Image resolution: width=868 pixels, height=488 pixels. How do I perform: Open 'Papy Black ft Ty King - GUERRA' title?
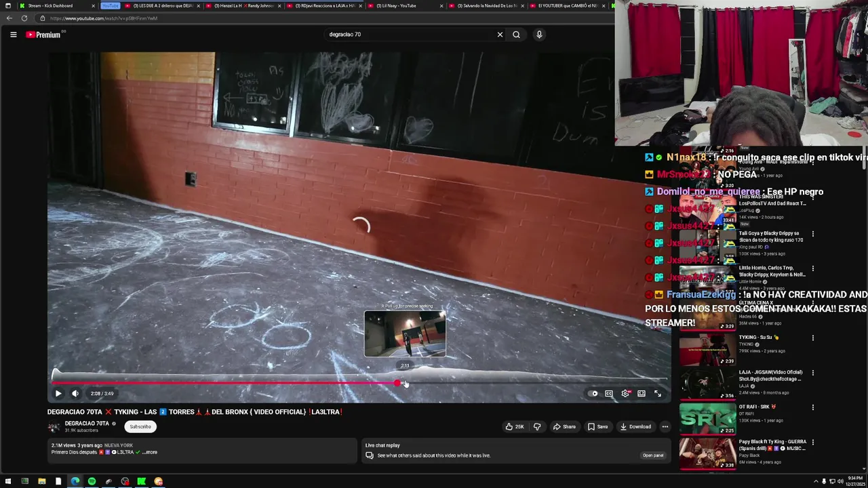pyautogui.click(x=772, y=445)
